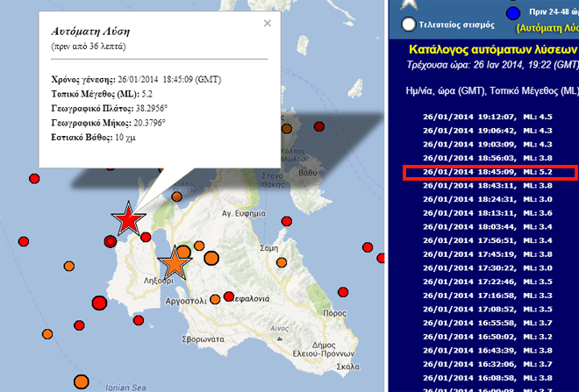This screenshot has height=392, width=579.
Task: Click the white circle Τελευταίος σεισμός legend
Action: pyautogui.click(x=408, y=25)
